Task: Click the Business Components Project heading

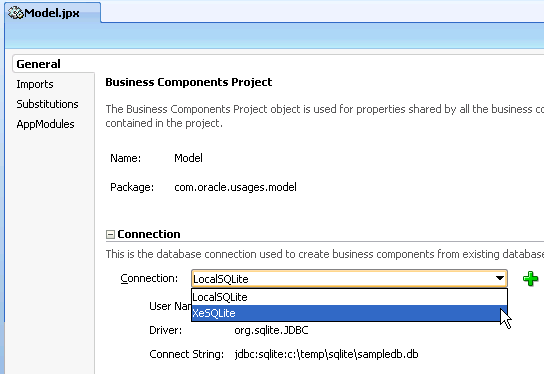Action: click(189, 82)
